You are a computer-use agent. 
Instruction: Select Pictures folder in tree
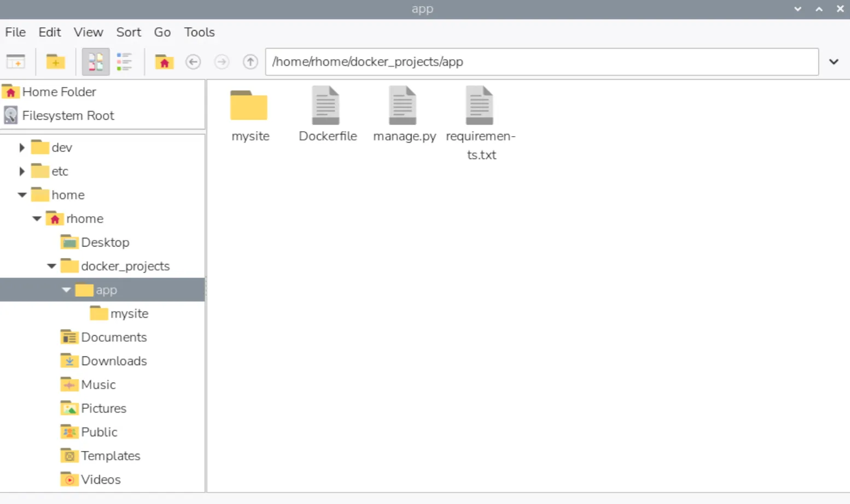pos(93,408)
